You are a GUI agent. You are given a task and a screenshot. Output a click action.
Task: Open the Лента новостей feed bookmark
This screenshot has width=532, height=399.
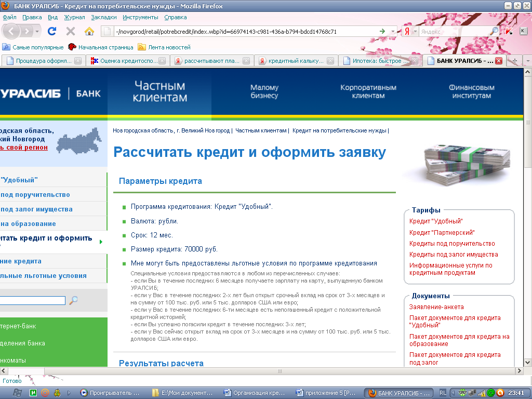[x=164, y=47]
